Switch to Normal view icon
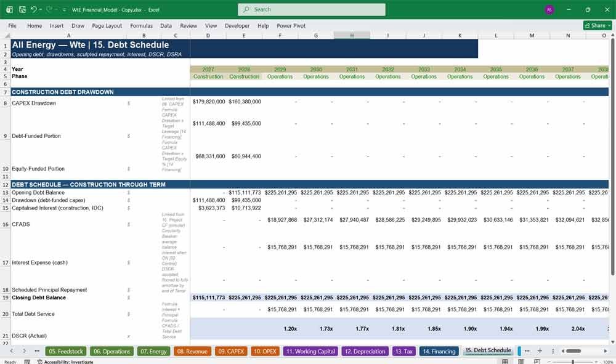This screenshot has height=364, width=616. click(x=505, y=362)
